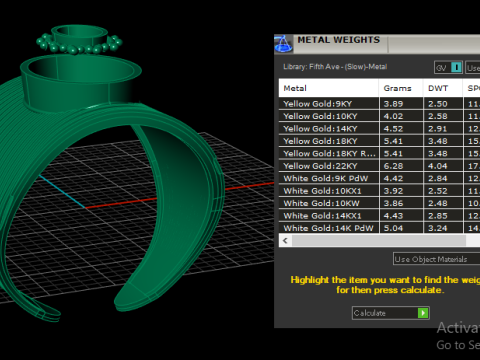The image size is (480, 360).
Task: Select the White Gold:9K PdW row
Action: pos(379,178)
